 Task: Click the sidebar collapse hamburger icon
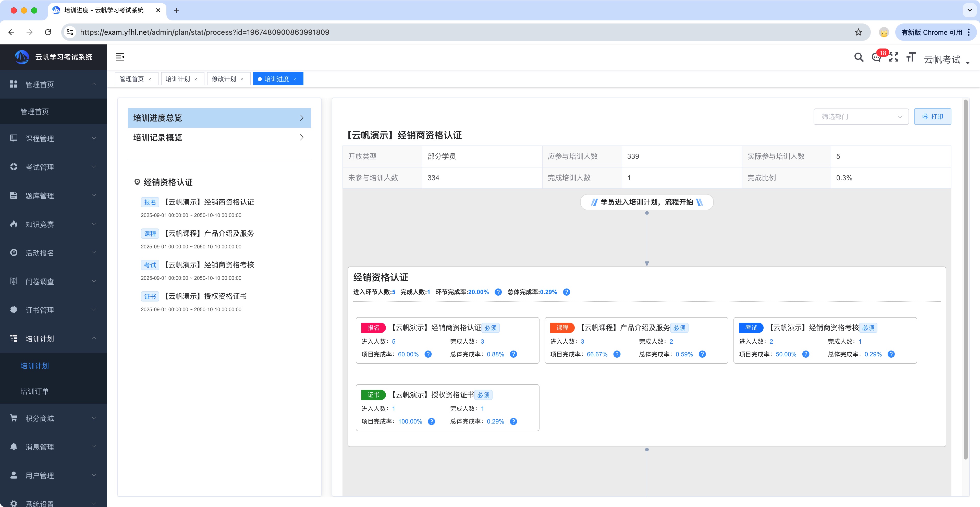pyautogui.click(x=120, y=57)
